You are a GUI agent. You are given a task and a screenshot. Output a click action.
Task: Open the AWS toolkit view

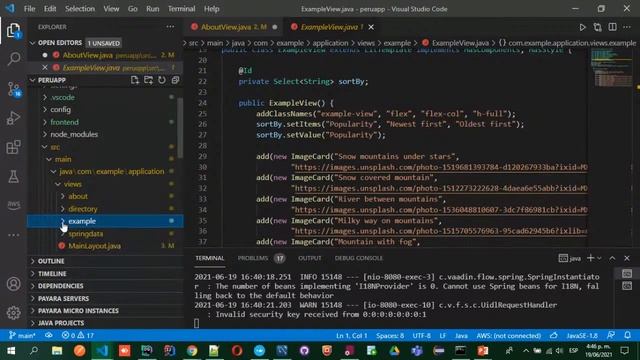(13, 204)
